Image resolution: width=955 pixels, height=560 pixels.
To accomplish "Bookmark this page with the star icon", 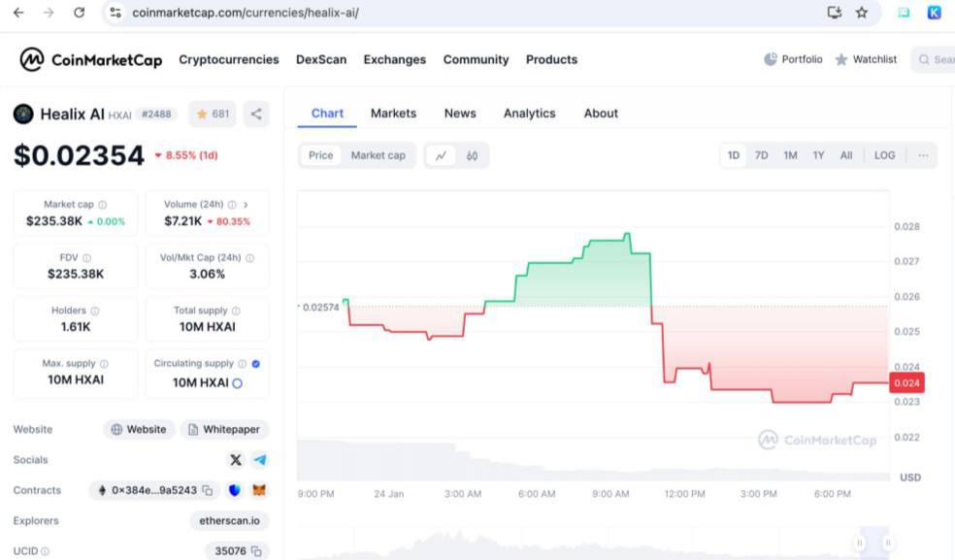I will point(862,13).
